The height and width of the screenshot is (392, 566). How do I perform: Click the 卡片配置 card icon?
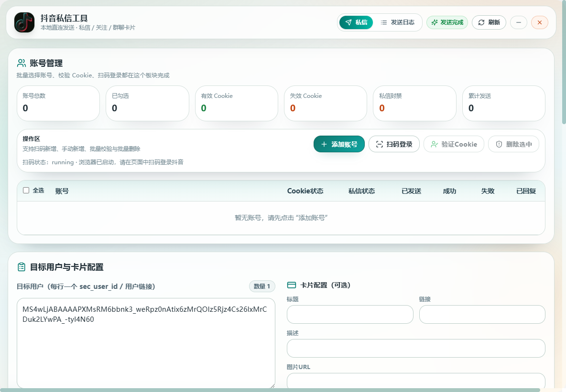[x=291, y=285]
